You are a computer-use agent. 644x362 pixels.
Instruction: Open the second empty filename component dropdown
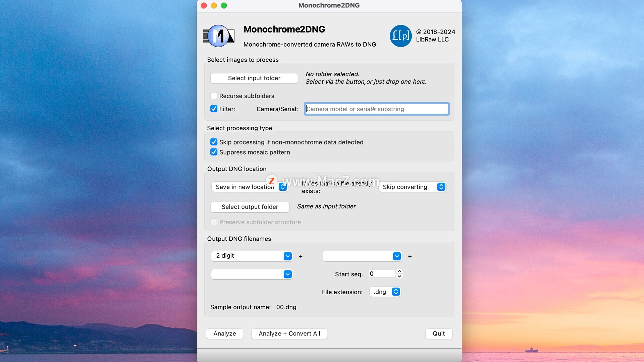tap(362, 256)
